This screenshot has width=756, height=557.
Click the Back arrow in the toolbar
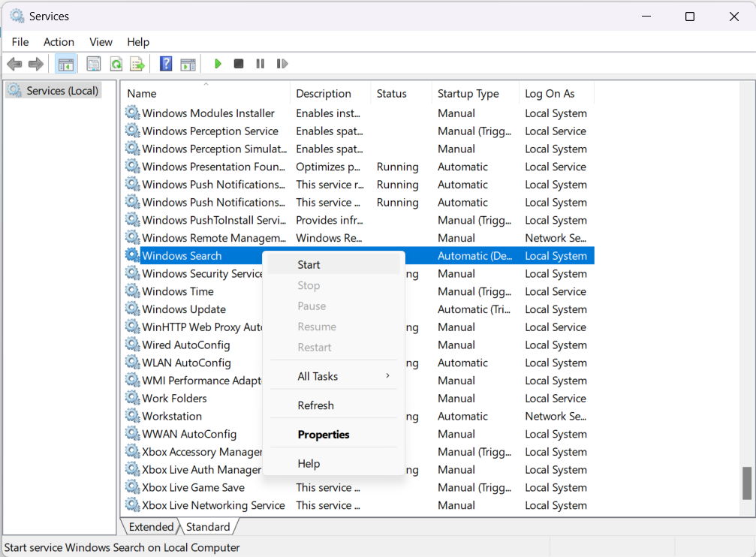(x=14, y=64)
